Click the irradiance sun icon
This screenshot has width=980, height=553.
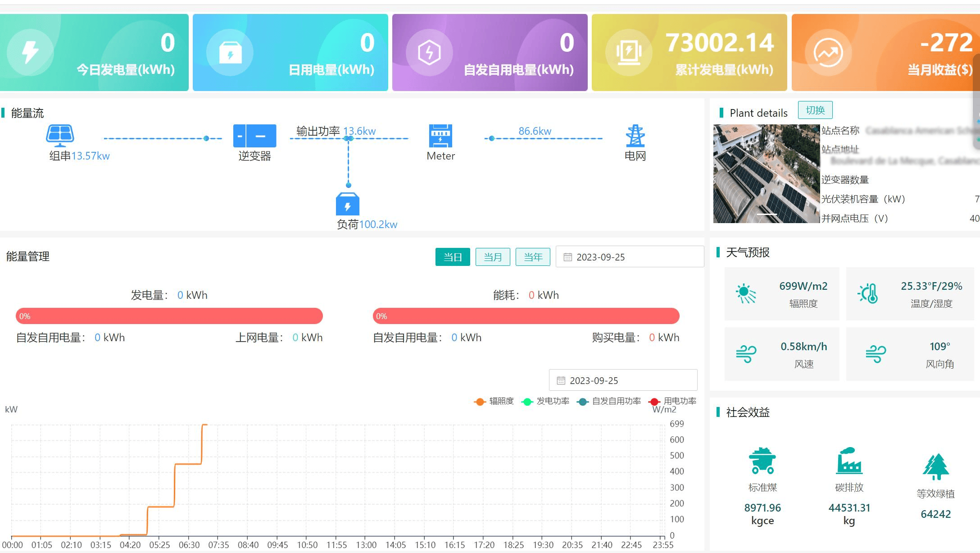745,293
